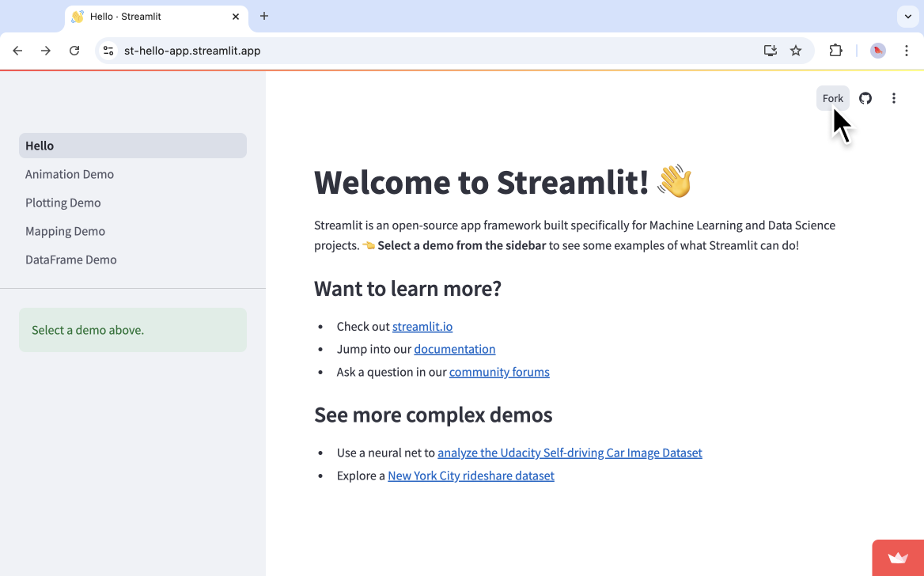Bookmark this page with star icon
This screenshot has width=924, height=576.
796,51
